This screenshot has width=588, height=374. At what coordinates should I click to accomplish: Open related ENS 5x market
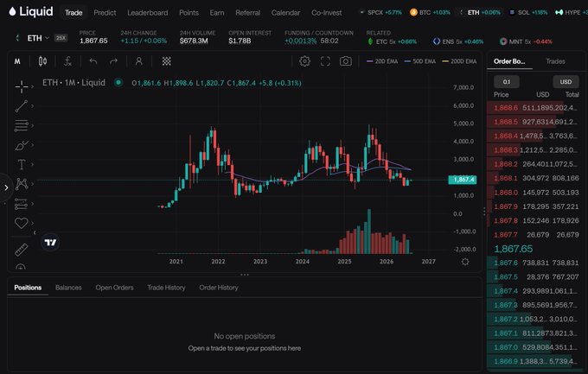point(458,41)
